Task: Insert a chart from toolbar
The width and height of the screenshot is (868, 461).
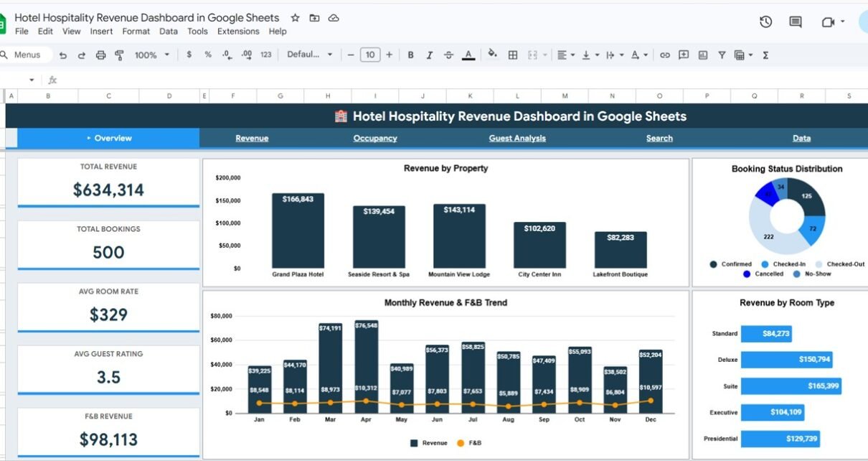Action: click(x=703, y=55)
